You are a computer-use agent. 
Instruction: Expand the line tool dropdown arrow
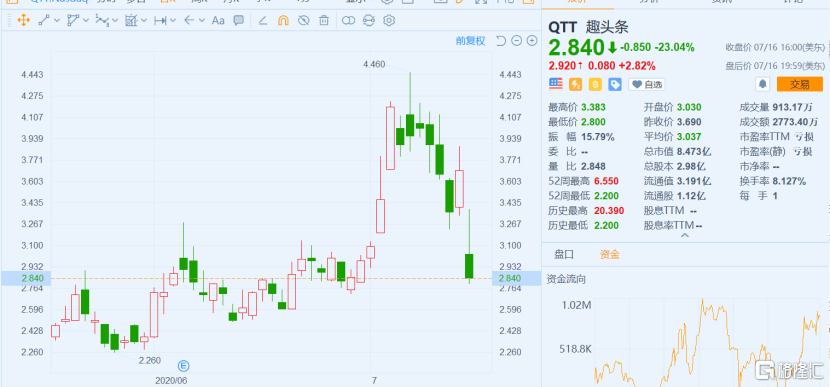pyautogui.click(x=57, y=21)
